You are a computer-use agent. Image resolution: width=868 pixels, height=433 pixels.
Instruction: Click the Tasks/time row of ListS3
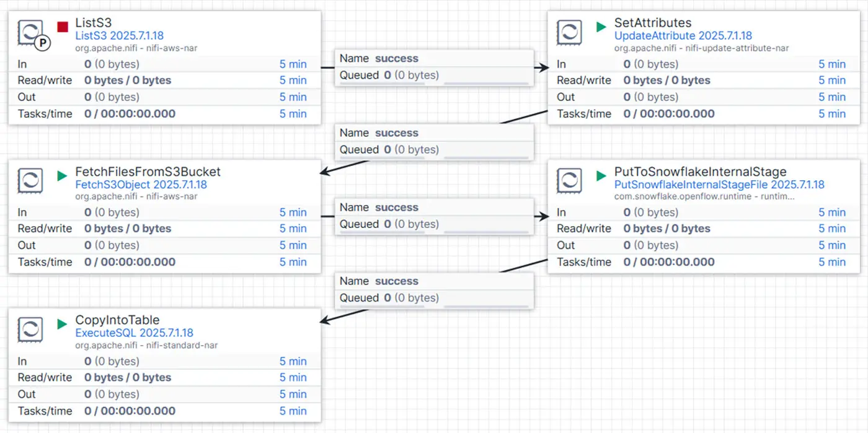coord(164,114)
